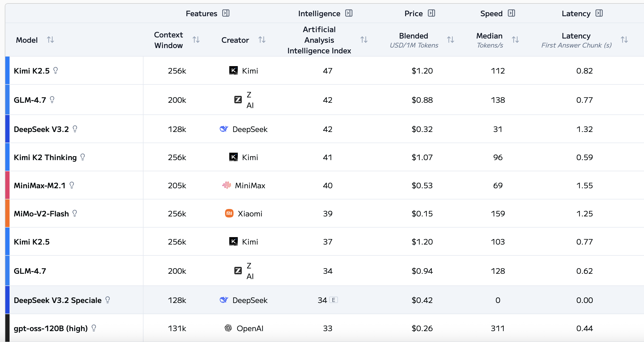Expand the Price column group
644x342 pixels.
431,13
